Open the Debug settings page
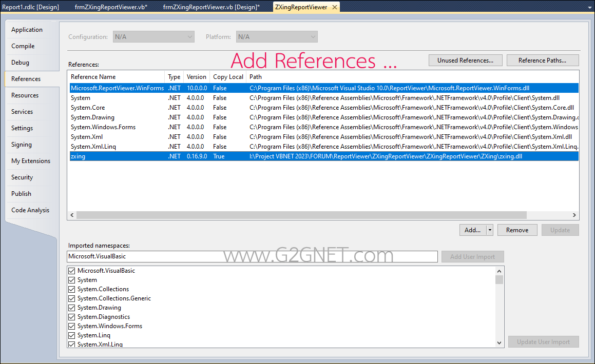This screenshot has width=595, height=364. [20, 63]
